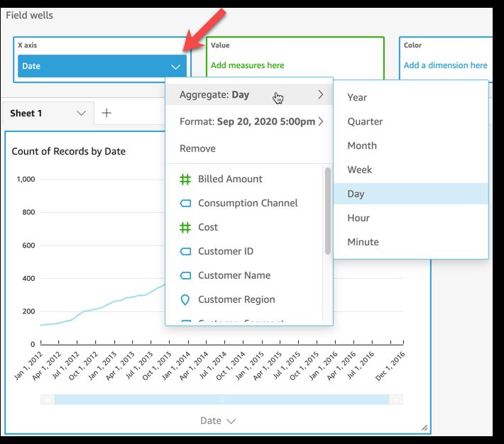504x444 pixels.
Task: Click the chart date range slider bar
Action: (x=221, y=400)
